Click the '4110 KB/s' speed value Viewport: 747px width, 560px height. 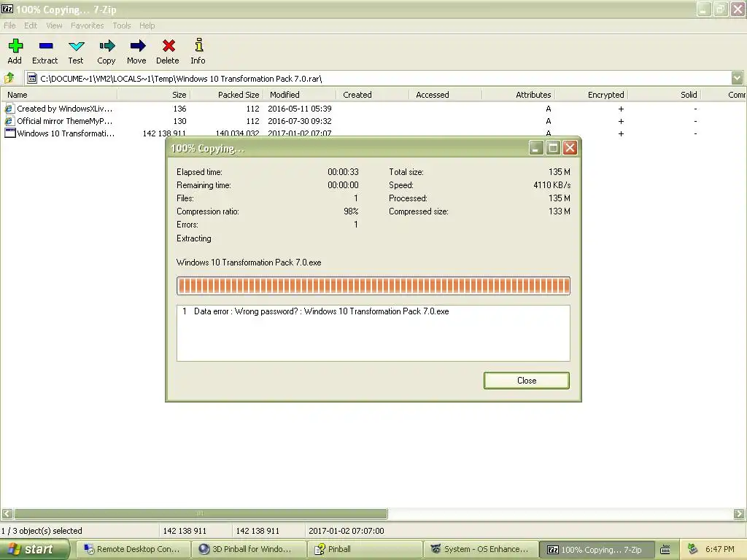tap(551, 184)
